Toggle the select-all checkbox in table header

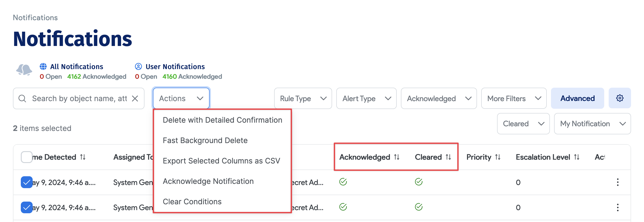26,157
